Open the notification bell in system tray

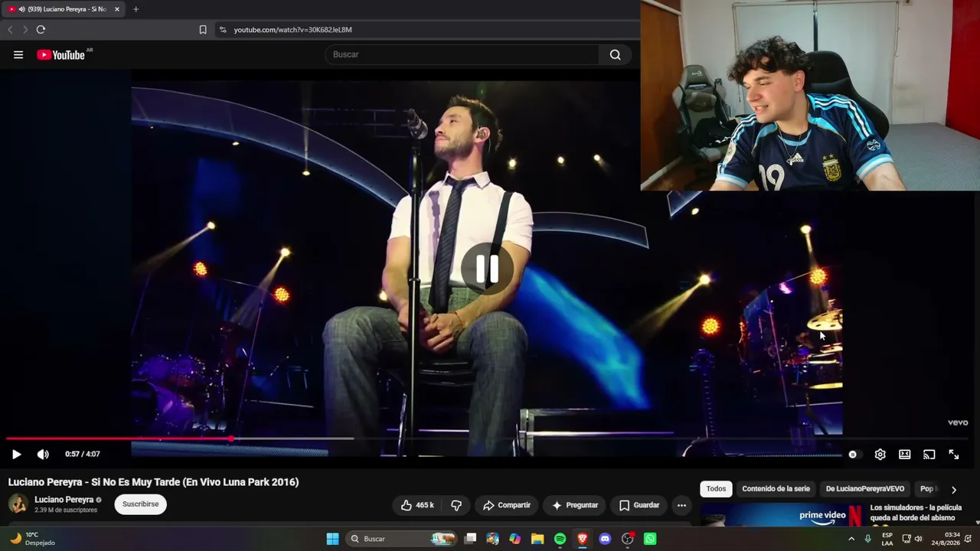tap(969, 539)
